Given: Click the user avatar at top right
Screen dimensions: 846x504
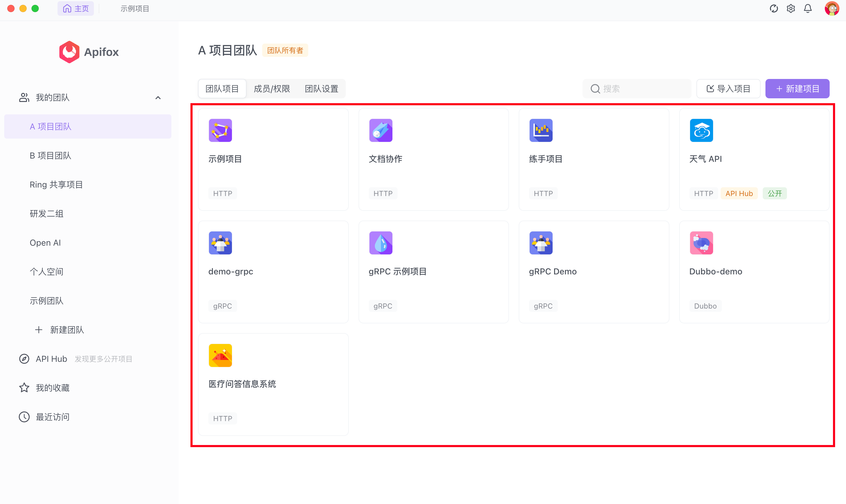Looking at the screenshot, I should (831, 8).
